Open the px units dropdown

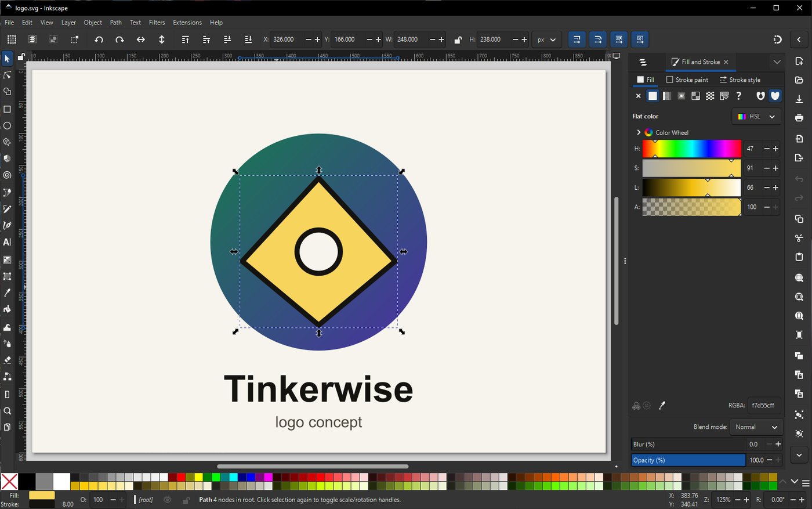point(546,39)
